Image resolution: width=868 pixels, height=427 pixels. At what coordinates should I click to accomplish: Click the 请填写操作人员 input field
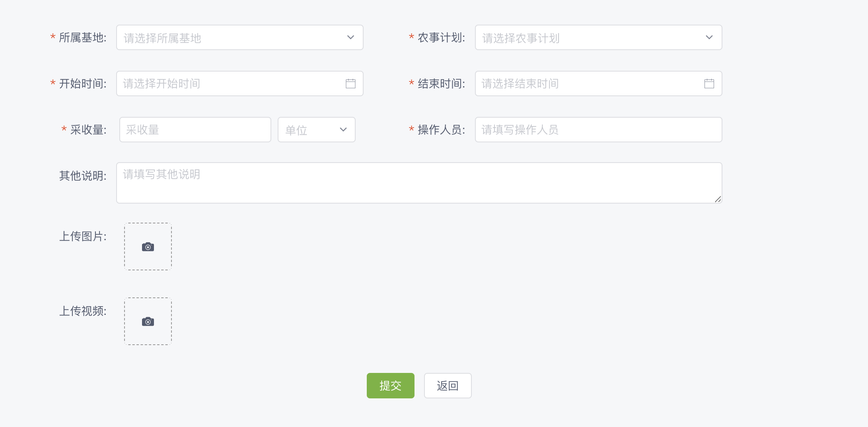[x=599, y=130]
